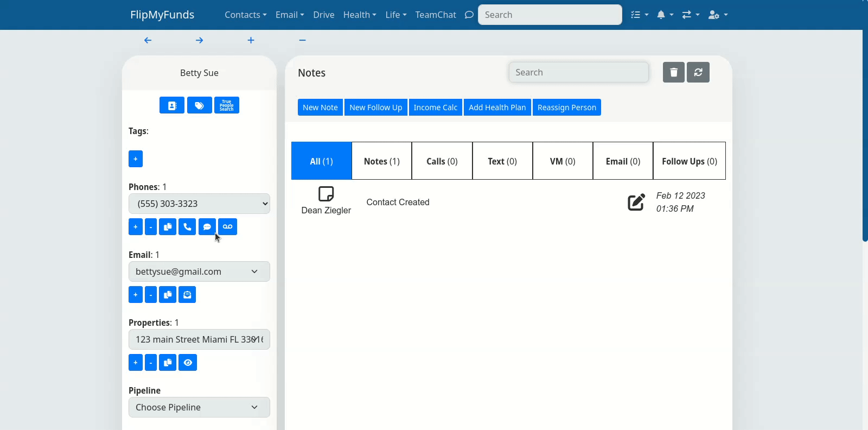Open the Contacts menu
Image resolution: width=868 pixels, height=430 pixels.
coord(245,15)
